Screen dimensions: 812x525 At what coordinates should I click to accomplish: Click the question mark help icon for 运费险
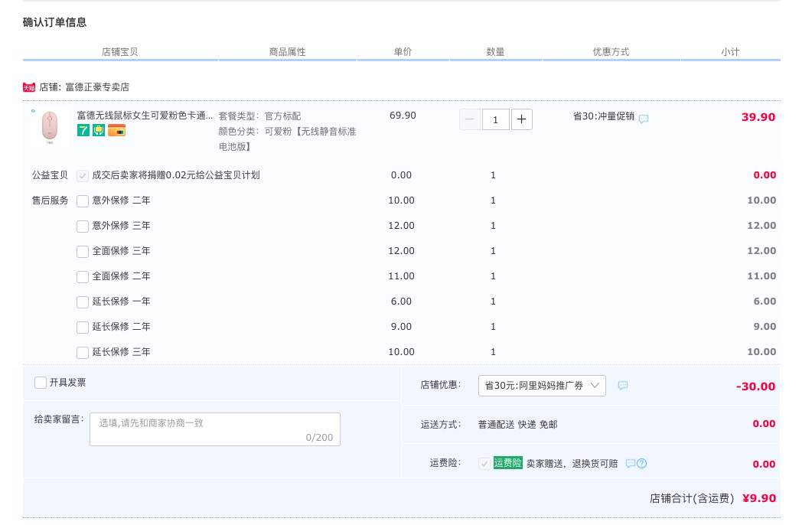641,463
